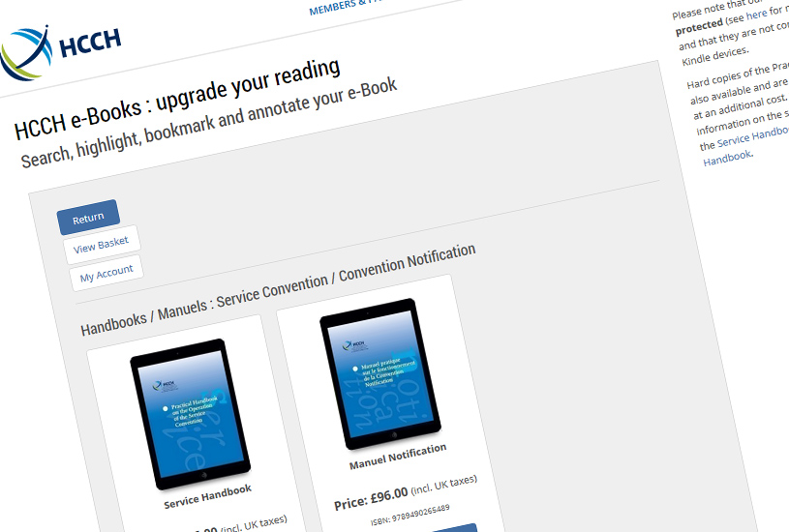This screenshot has width=789, height=532.
Task: Follow the 'Handbook.' link ending the sidebar paragraph
Action: pos(728,158)
